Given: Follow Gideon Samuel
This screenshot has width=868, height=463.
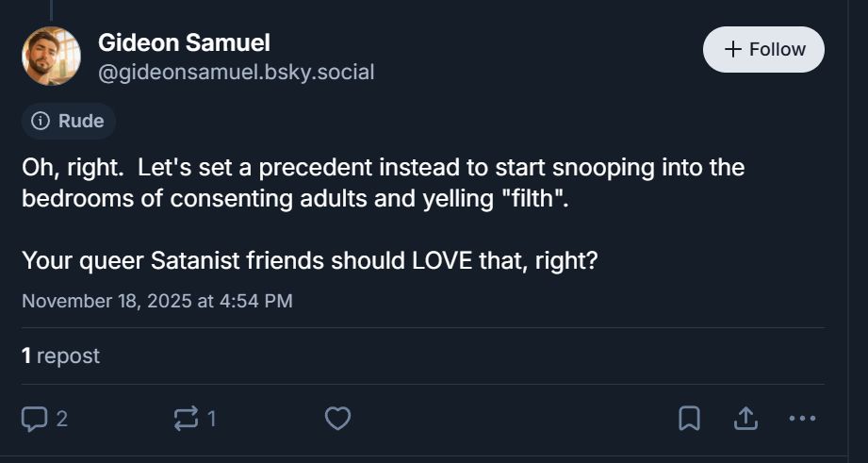Looking at the screenshot, I should point(763,50).
